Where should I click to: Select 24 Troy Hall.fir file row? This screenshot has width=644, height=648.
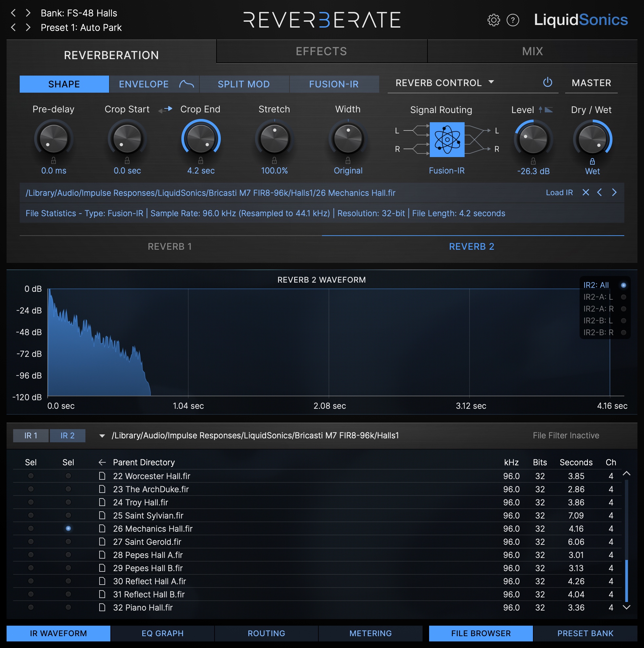pyautogui.click(x=317, y=502)
